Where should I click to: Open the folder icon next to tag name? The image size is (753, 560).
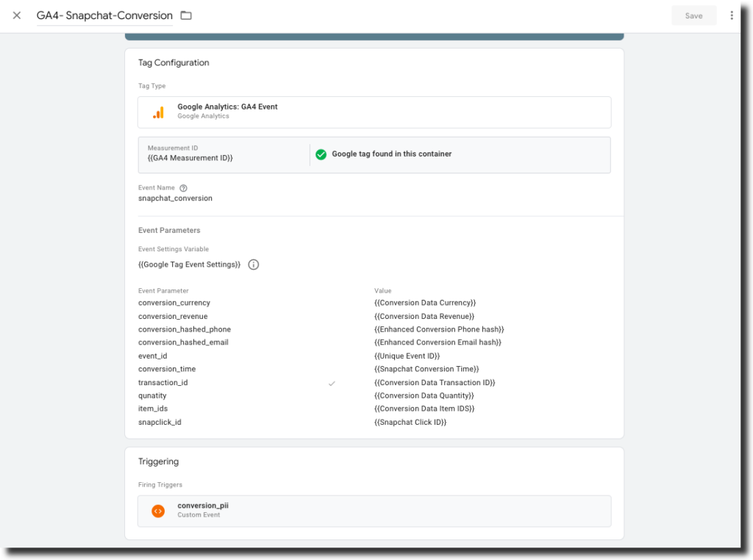click(x=186, y=15)
